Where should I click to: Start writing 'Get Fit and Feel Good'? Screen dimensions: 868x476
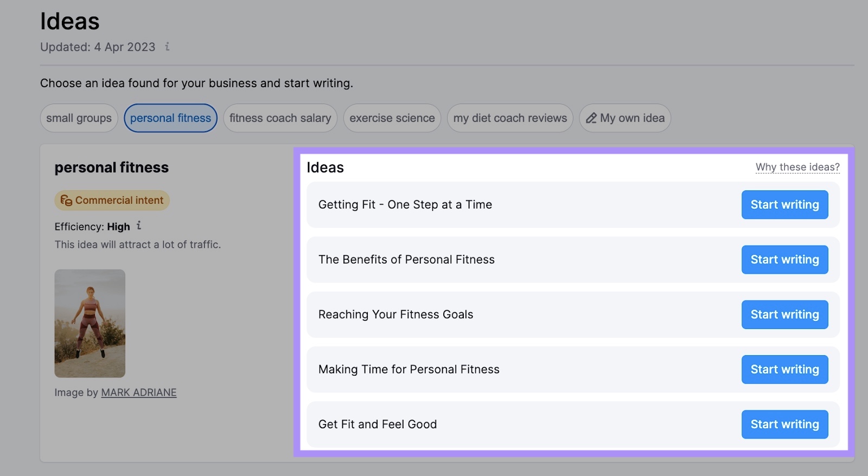coord(784,424)
